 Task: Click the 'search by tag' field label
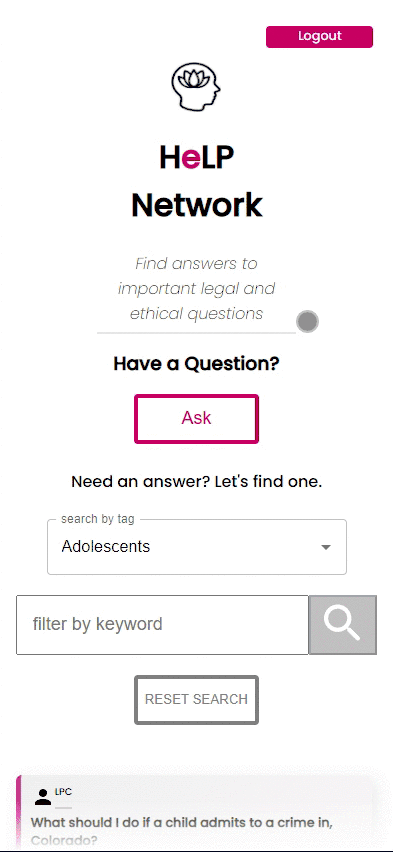pyautogui.click(x=97, y=519)
